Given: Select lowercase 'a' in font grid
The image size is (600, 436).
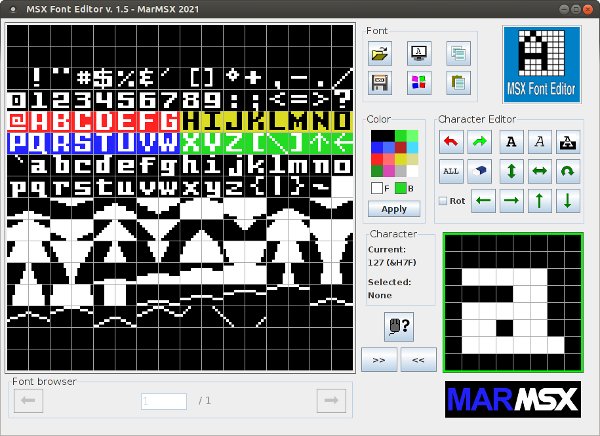Looking at the screenshot, I should click(39, 165).
